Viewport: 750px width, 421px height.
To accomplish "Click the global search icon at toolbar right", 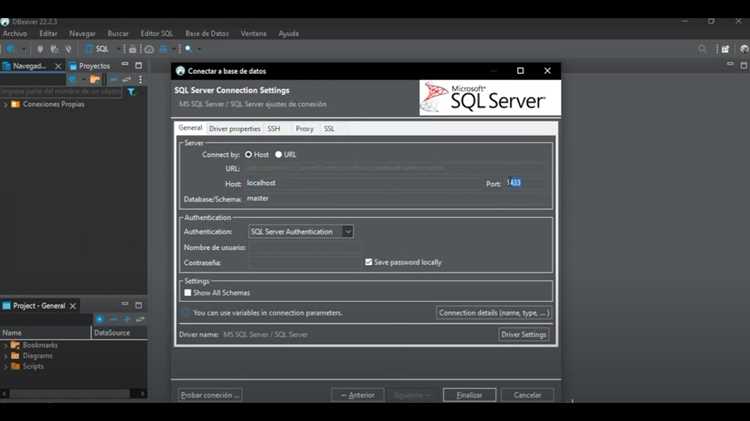I will tap(702, 49).
